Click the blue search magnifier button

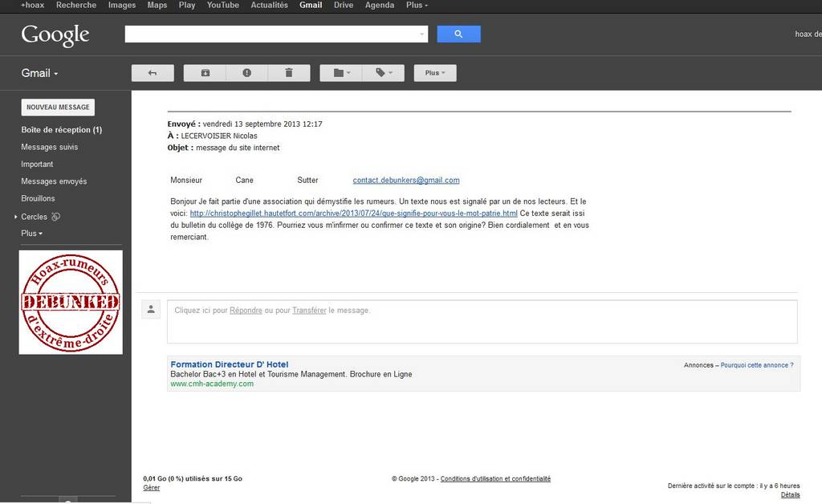pos(458,34)
